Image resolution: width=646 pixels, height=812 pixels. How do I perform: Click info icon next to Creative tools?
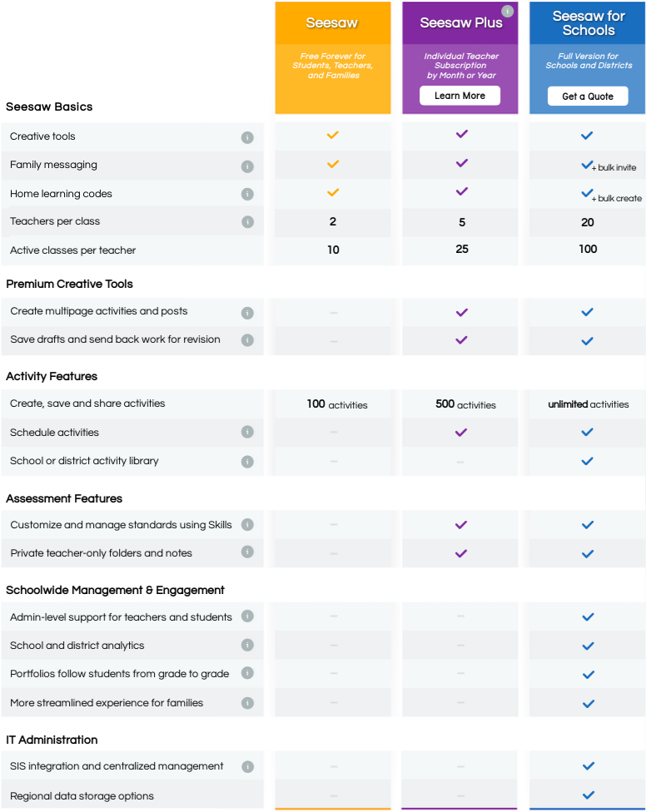[247, 137]
